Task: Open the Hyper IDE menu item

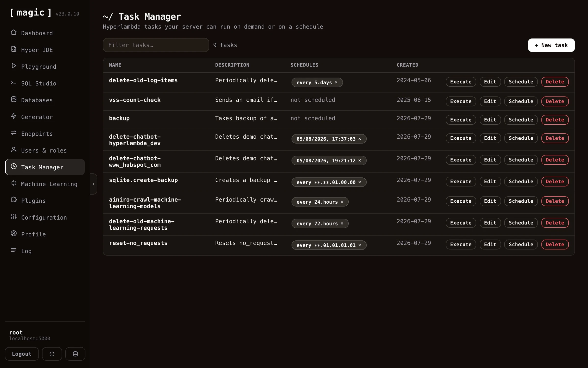Action: coord(45,50)
